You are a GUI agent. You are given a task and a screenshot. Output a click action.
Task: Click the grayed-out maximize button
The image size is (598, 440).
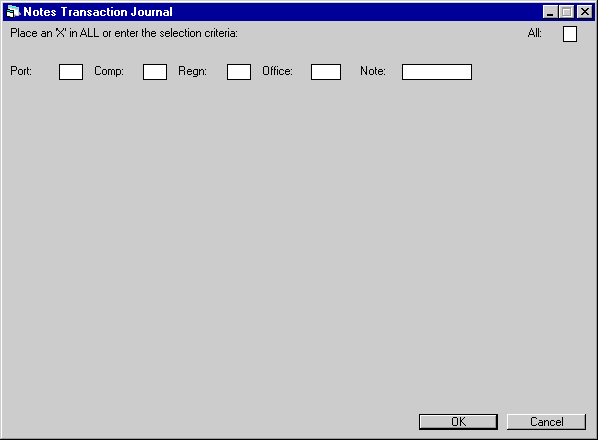pos(567,12)
